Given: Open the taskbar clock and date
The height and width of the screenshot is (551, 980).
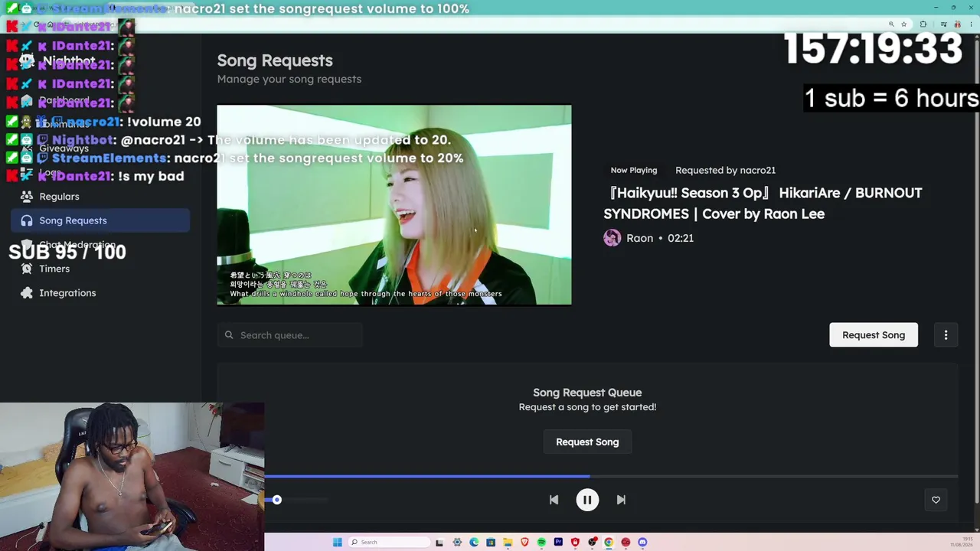Looking at the screenshot, I should pyautogui.click(x=961, y=543).
